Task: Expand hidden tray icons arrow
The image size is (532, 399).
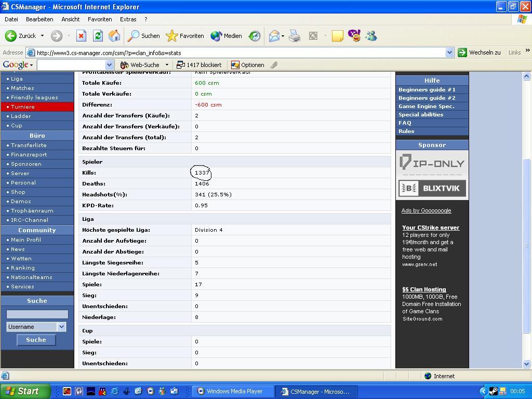Action: point(483,392)
